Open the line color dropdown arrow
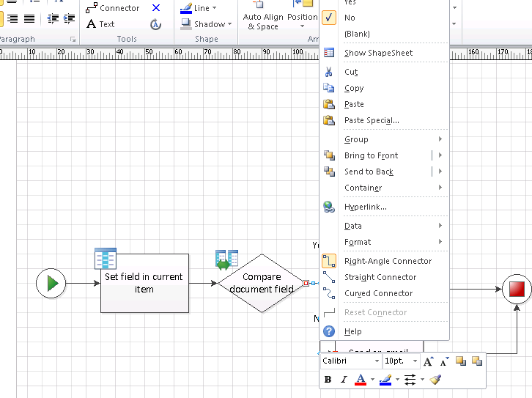The height and width of the screenshot is (398, 532). coord(397,380)
